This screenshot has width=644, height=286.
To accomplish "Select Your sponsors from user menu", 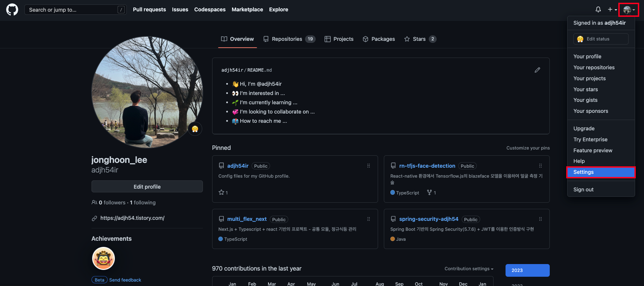I will 601,111.
